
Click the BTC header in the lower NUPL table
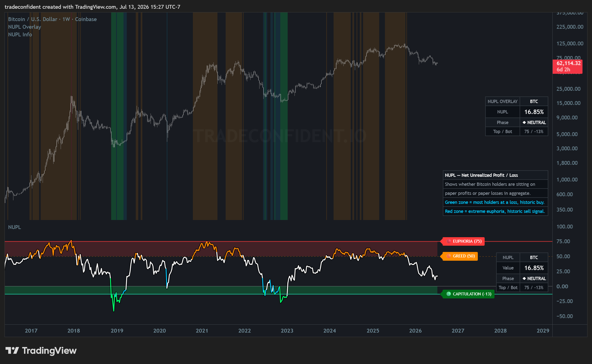(534, 257)
